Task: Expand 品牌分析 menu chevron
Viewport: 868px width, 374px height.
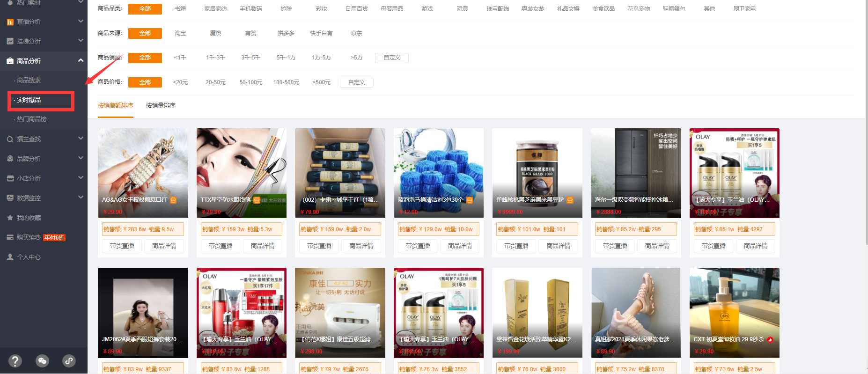Action: pos(81,158)
